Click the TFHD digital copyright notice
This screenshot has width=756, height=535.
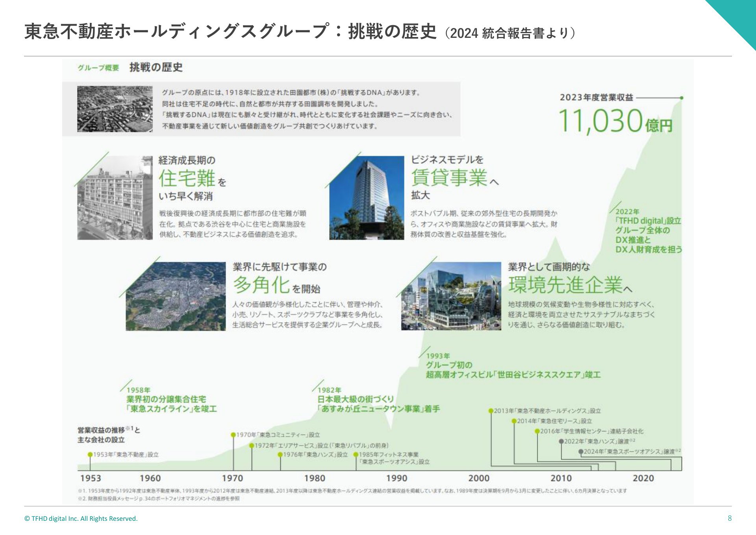[81, 518]
